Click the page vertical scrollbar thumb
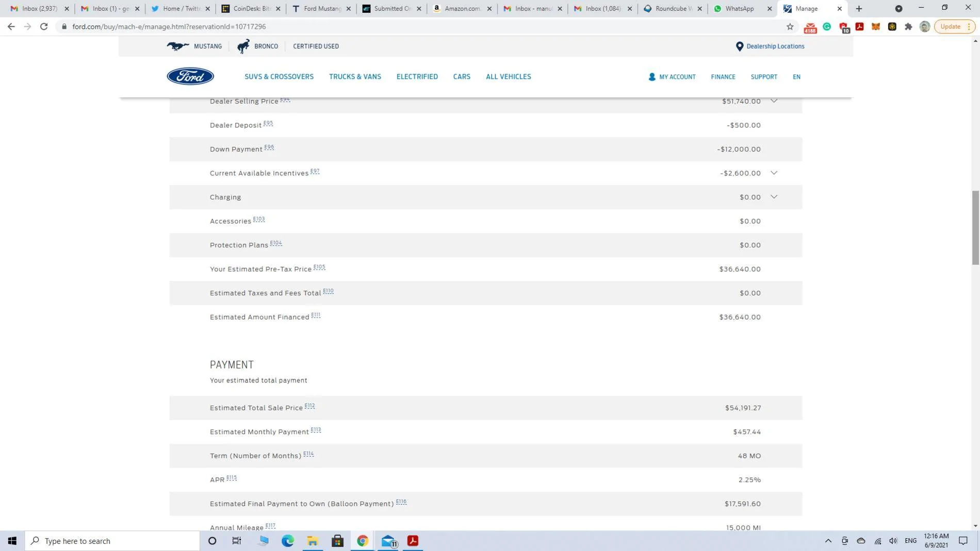 (975, 228)
